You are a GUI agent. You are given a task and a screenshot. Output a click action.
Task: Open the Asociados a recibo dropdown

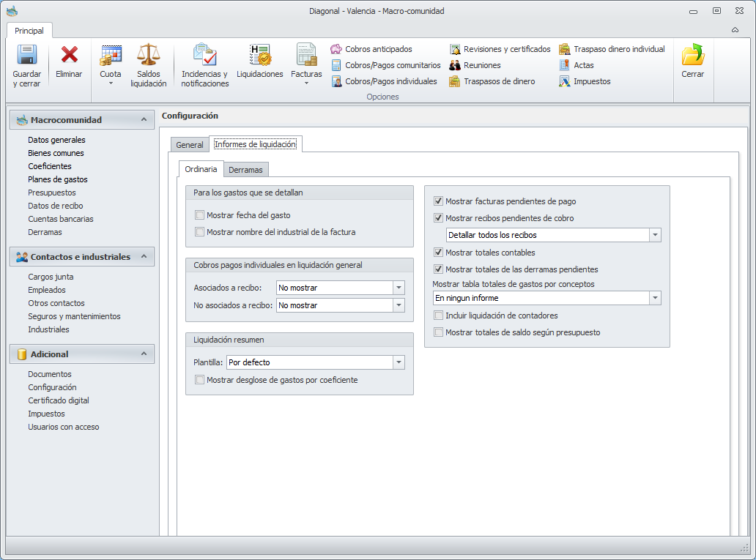point(399,288)
